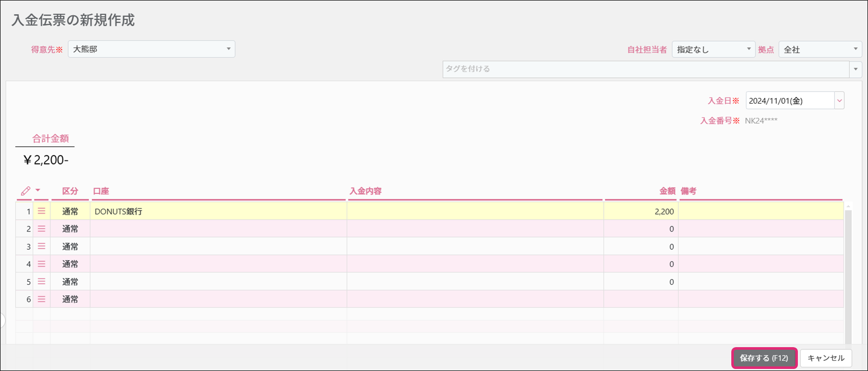Expand the tag field dropdown arrow

[856, 70]
